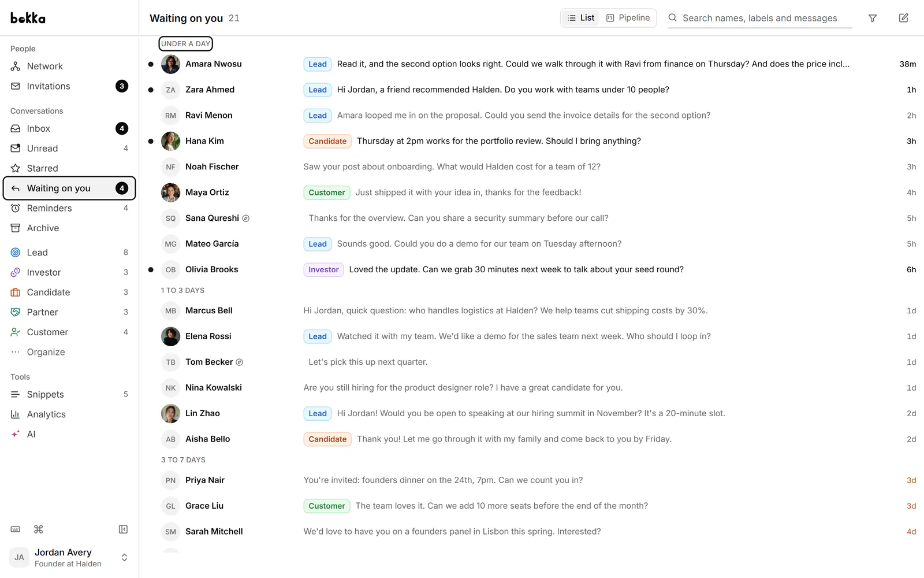This screenshot has height=578, width=924.
Task: Open Tom Becker's conversation
Action: click(x=531, y=362)
